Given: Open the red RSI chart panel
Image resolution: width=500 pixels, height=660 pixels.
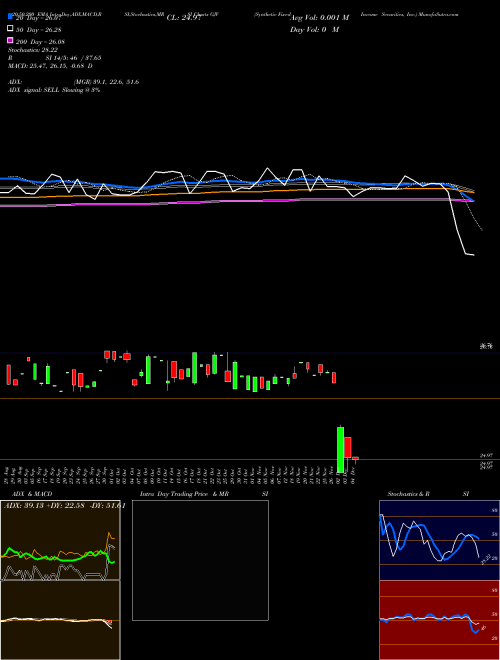Looking at the screenshot, I should tap(439, 620).
